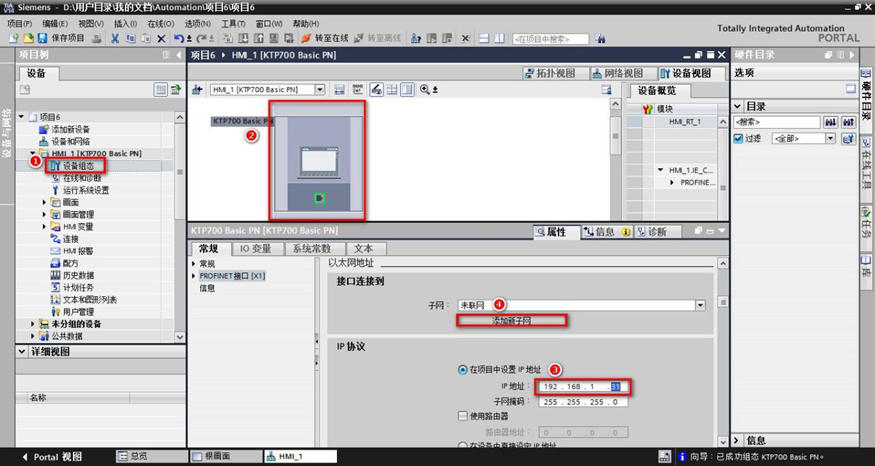Image resolution: width=875 pixels, height=466 pixels.
Task: Select PROFINET 接口 [X1] in properties list
Action: coord(233,276)
